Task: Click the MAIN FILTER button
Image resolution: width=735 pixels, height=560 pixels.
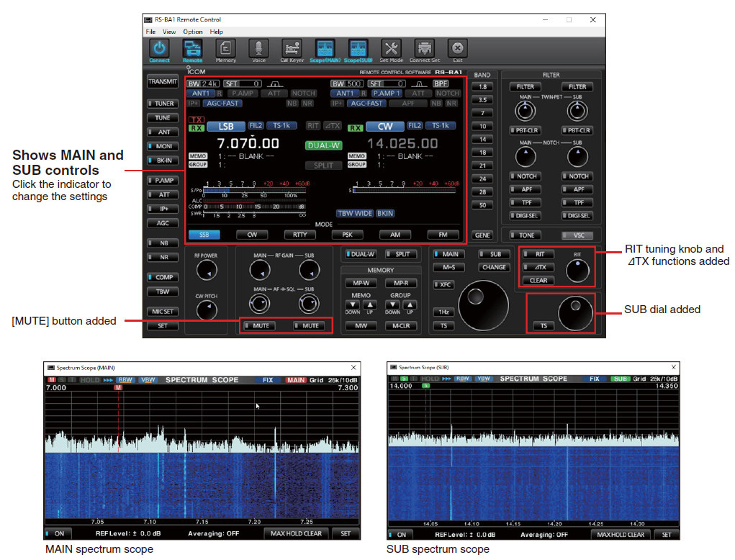Action: 525,86
